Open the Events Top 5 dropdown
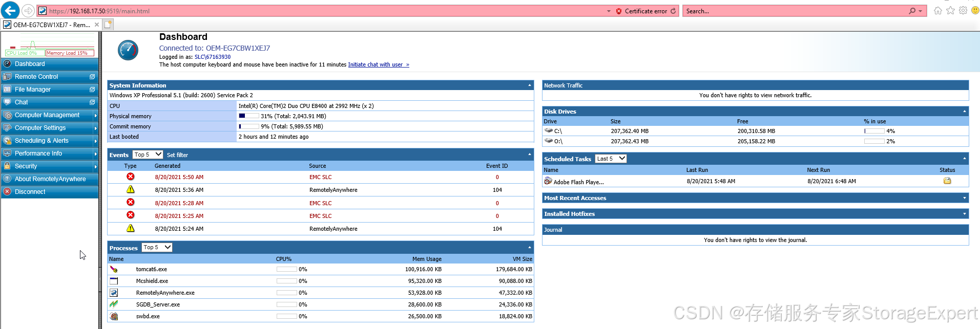The height and width of the screenshot is (329, 980). [148, 155]
